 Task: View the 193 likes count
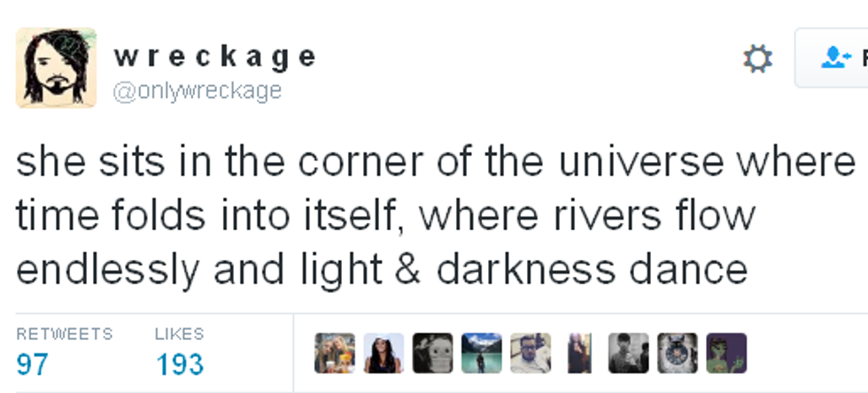180,364
